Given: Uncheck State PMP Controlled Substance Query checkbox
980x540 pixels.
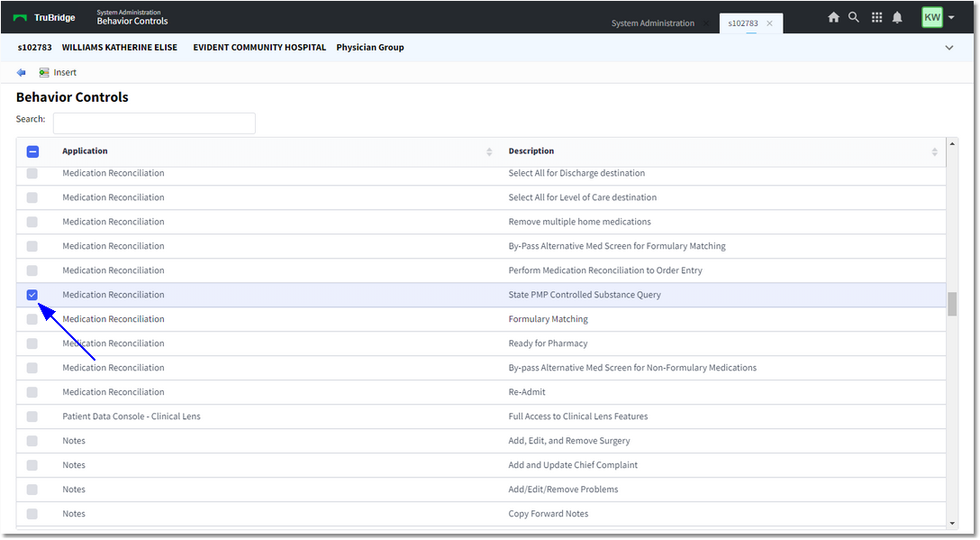Looking at the screenshot, I should click(x=32, y=295).
